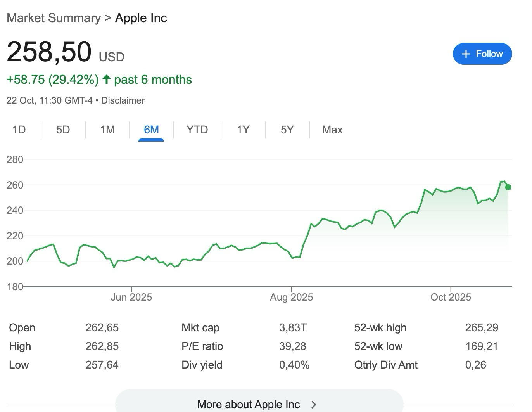Click the chevron arrow beside More about Apple
Viewport: 532px width, 412px height.
tap(314, 405)
